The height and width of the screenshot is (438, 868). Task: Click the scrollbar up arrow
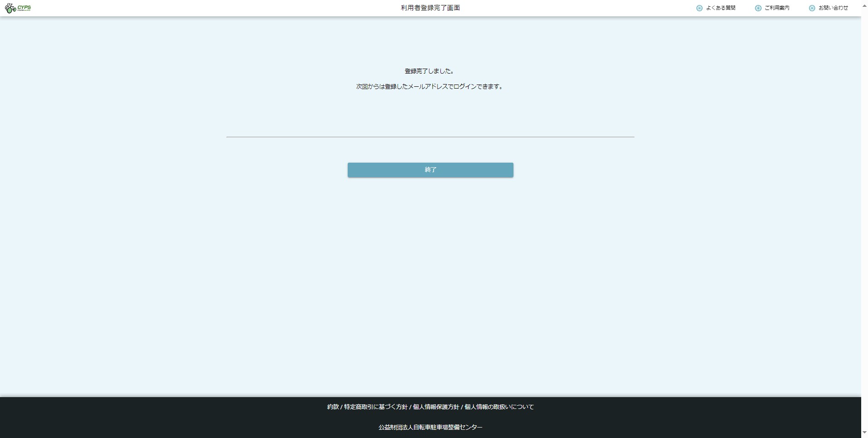point(864,6)
